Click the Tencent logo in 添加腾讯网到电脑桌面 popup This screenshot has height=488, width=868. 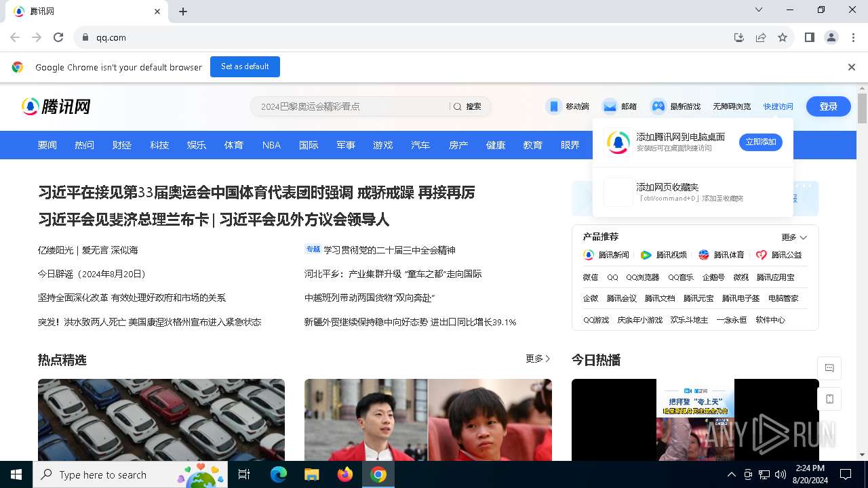[x=618, y=142]
